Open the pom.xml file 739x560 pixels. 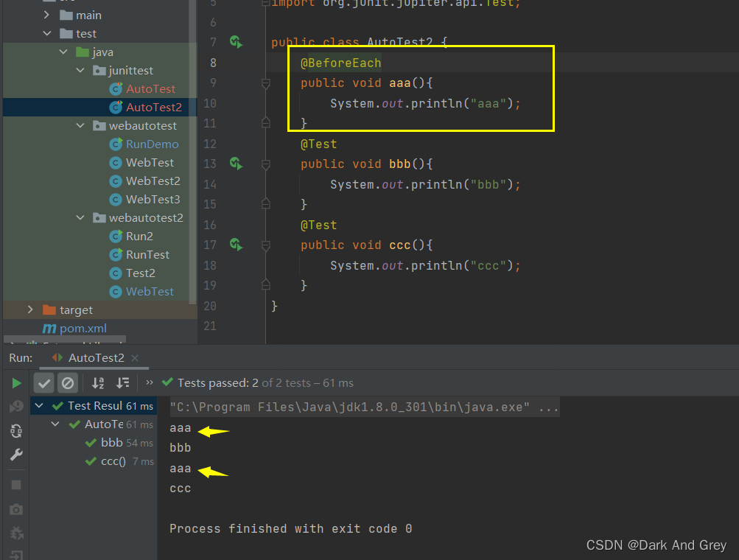83,328
